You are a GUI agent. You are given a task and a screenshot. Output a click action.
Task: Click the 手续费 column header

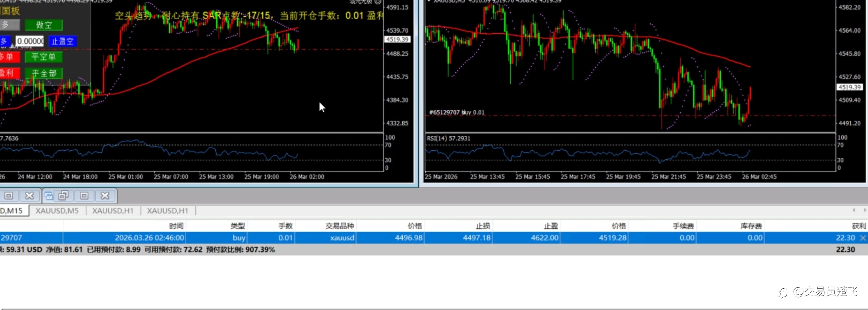pyautogui.click(x=683, y=226)
